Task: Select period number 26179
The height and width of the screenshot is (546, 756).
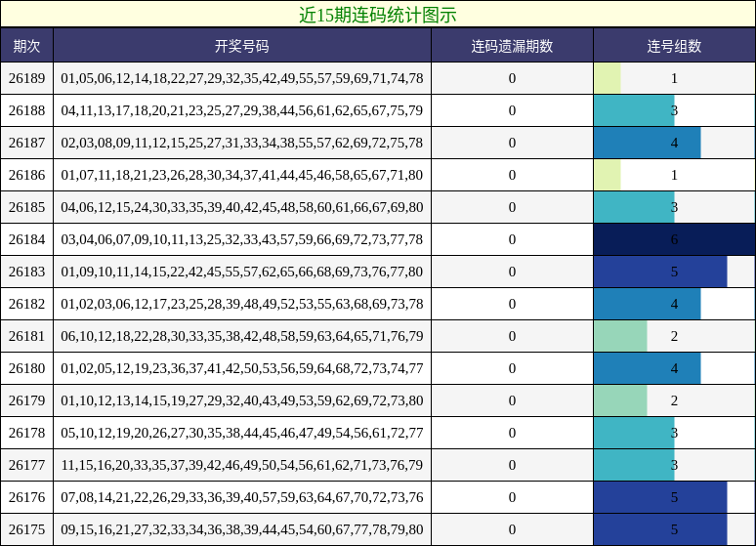Action: (x=26, y=400)
